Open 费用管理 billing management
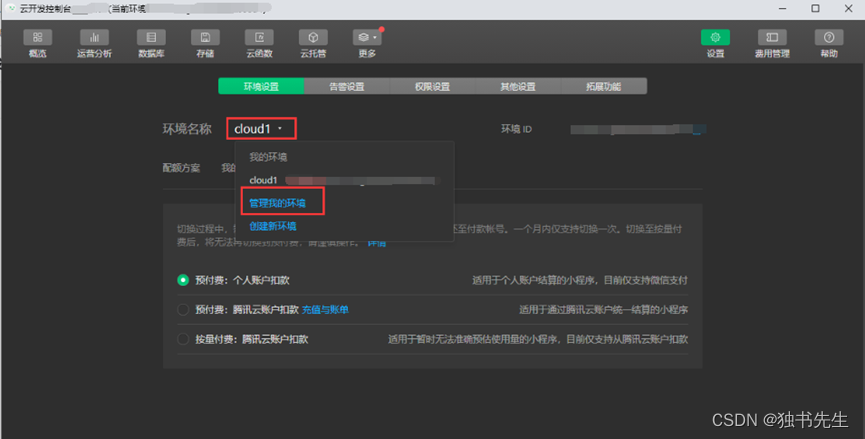Viewport: 865px width, 439px height. coord(772,44)
